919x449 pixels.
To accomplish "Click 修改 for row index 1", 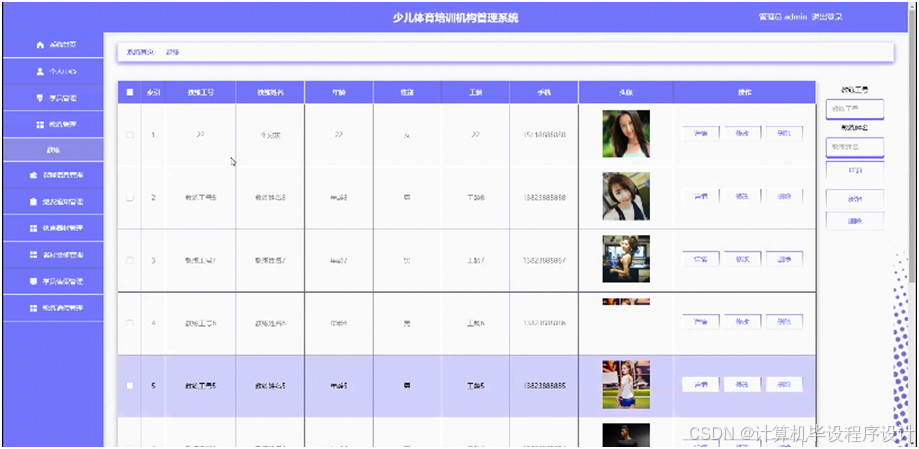I will 743,134.
